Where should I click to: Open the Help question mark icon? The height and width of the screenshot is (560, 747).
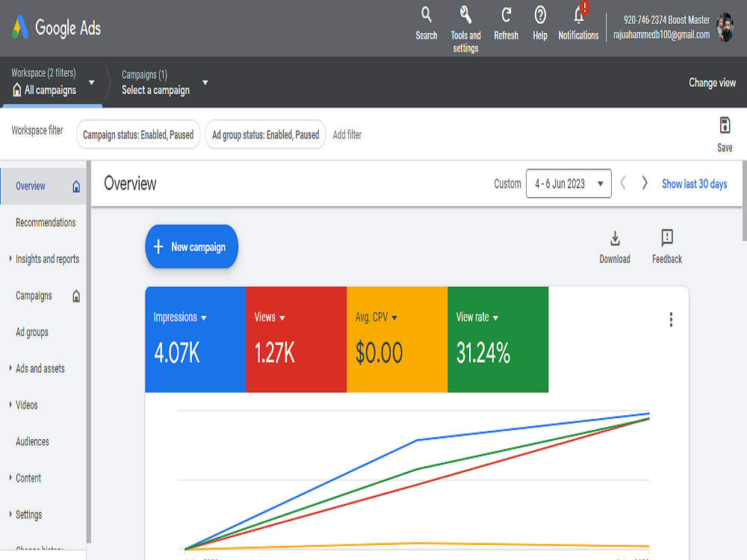[540, 15]
